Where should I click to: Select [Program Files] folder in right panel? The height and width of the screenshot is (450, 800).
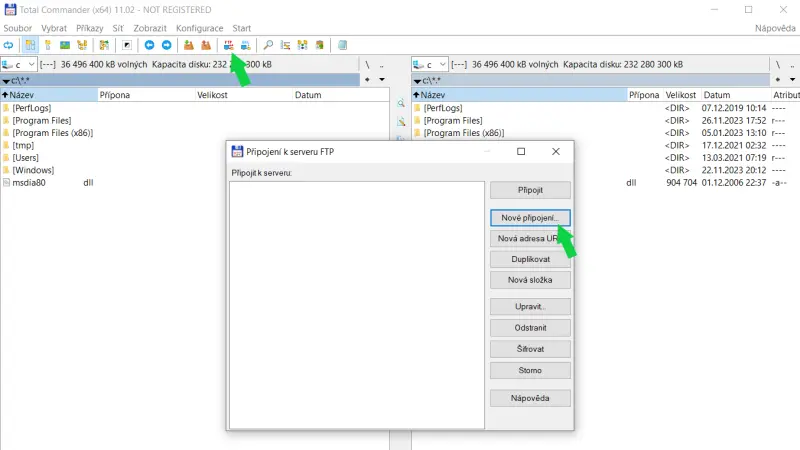click(x=453, y=121)
